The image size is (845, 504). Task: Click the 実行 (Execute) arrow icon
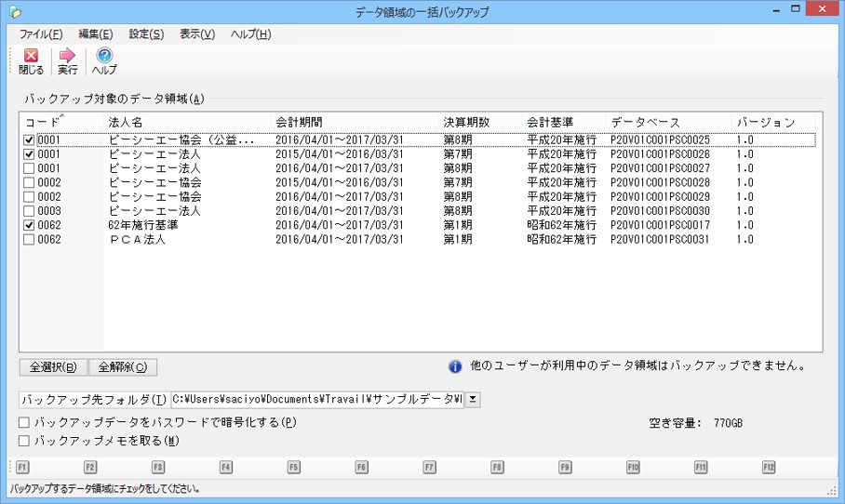67,57
